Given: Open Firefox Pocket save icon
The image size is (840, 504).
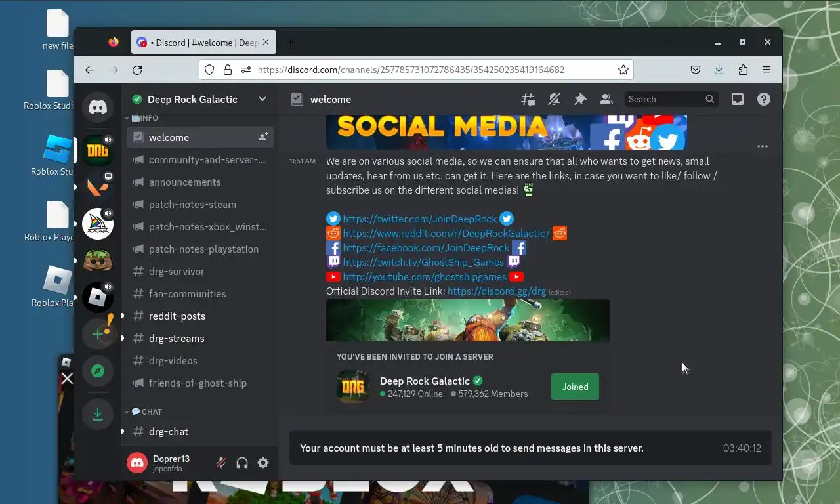Looking at the screenshot, I should [696, 70].
